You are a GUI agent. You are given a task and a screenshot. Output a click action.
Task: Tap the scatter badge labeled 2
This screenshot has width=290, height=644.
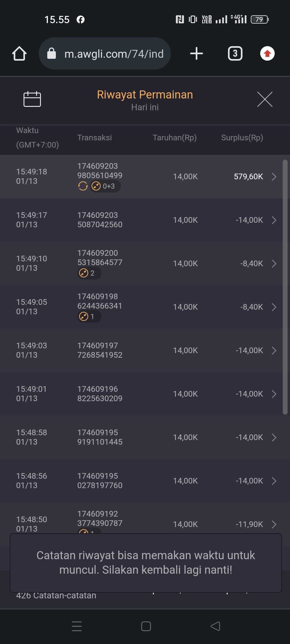coord(89,273)
